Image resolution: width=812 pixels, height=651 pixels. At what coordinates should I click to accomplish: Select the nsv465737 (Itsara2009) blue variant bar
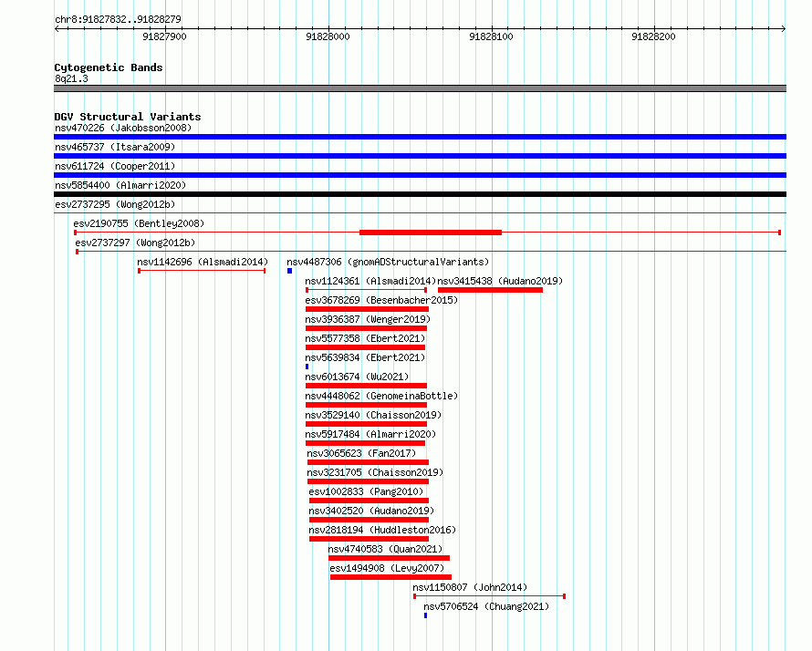pyautogui.click(x=420, y=156)
